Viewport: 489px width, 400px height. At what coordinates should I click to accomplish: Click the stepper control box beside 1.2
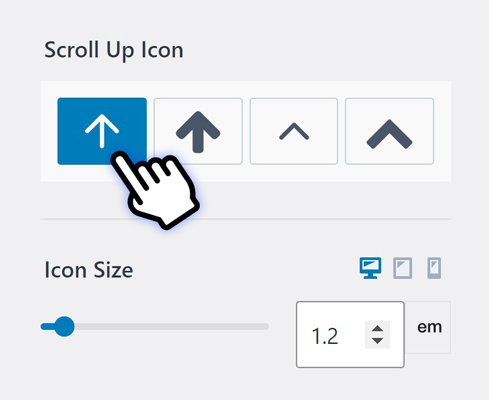coord(377,335)
